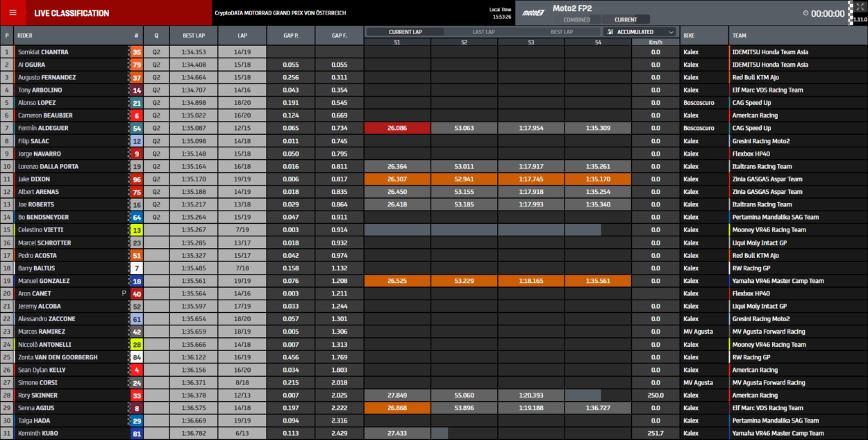The width and height of the screenshot is (868, 440).
Task: Click the version number 1.11.0
Action: [x=860, y=19]
